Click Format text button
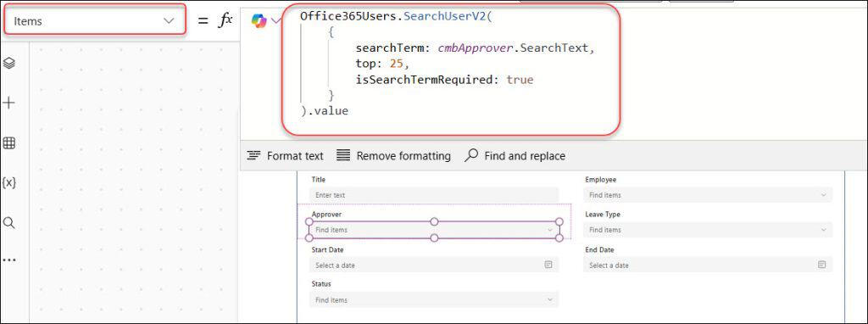The width and height of the screenshot is (868, 324). click(x=285, y=156)
